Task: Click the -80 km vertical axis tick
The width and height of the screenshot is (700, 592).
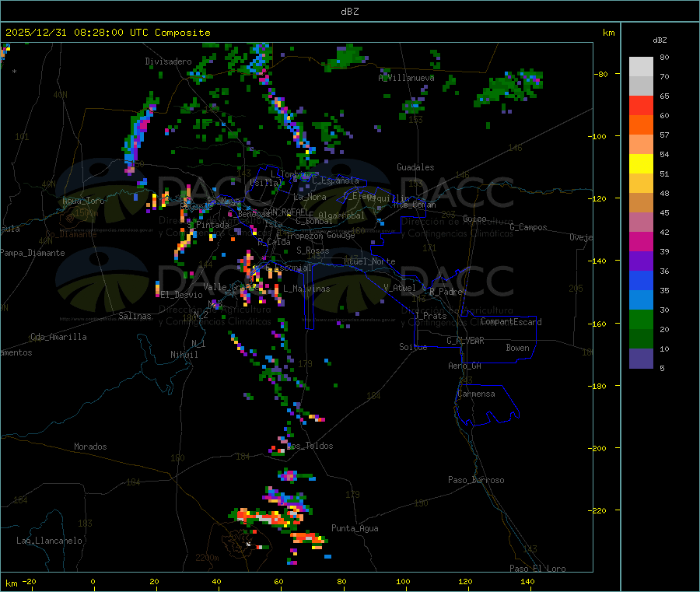Action: tap(601, 74)
